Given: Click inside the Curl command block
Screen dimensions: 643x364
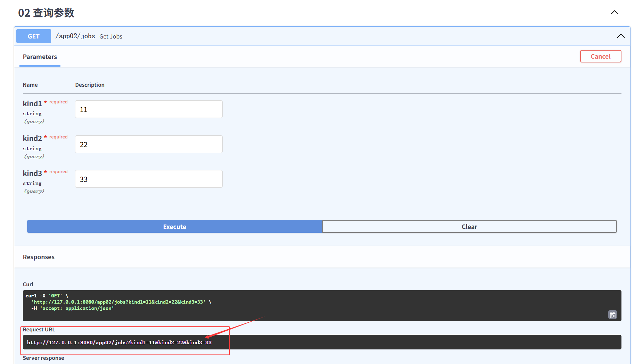Looking at the screenshot, I should (x=313, y=305).
